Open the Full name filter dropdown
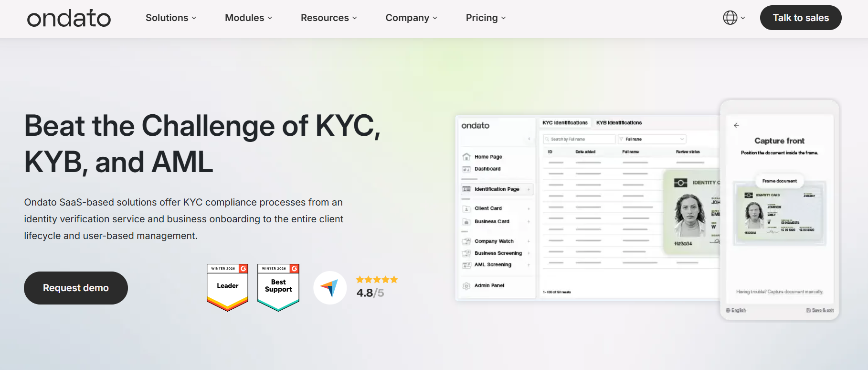 tap(652, 139)
